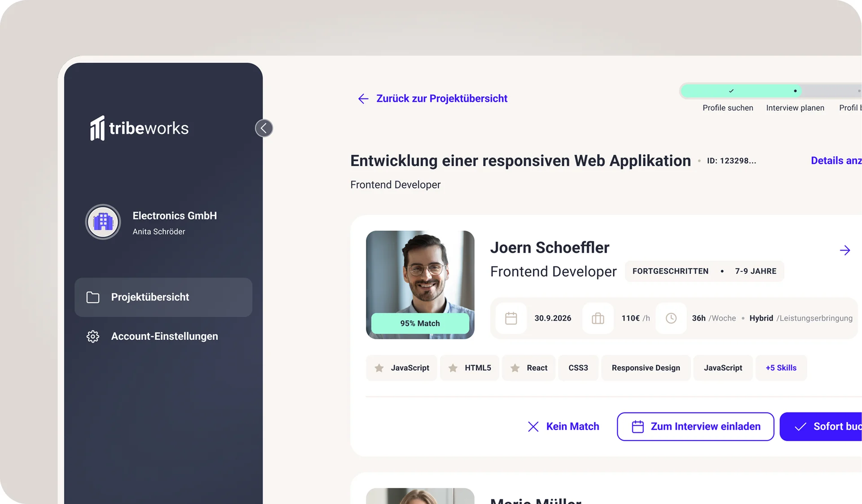The height and width of the screenshot is (504, 862).
Task: Click the Anita Schröder user name
Action: (x=158, y=232)
